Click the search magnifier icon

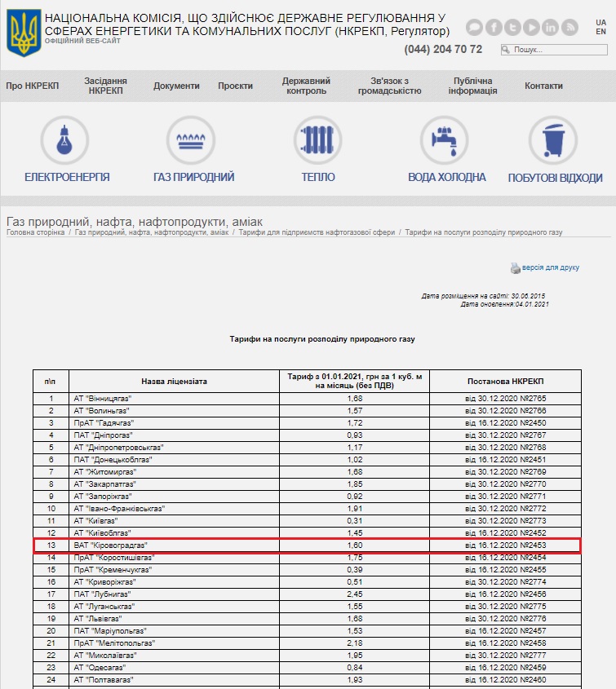pyautogui.click(x=506, y=50)
